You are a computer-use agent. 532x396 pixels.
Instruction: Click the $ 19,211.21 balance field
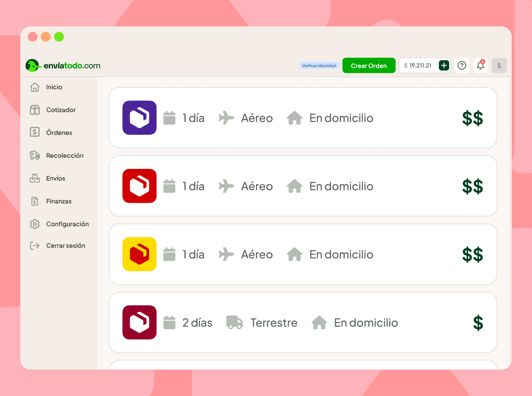(418, 66)
